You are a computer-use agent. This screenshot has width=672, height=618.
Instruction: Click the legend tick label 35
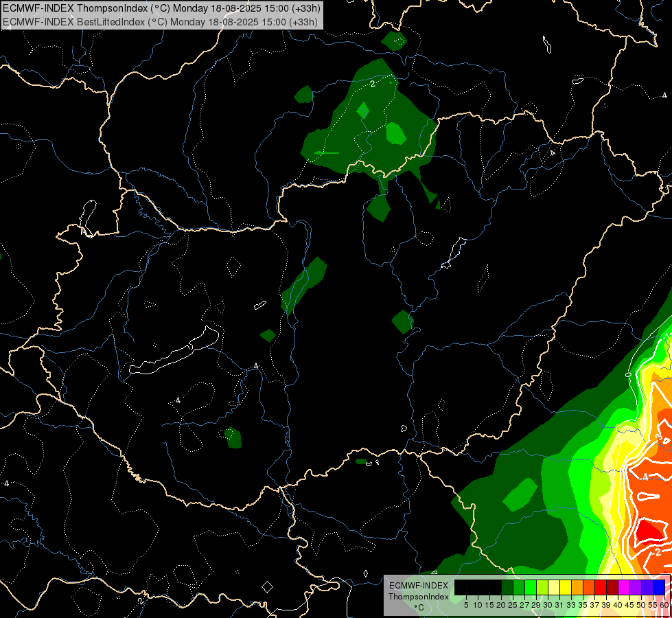583,605
